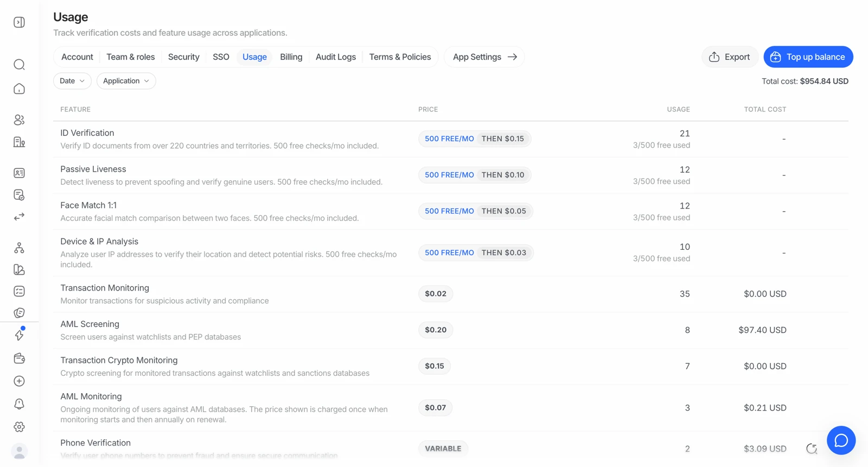Open the transfer arrows sidebar icon
868x467 pixels.
click(19, 217)
